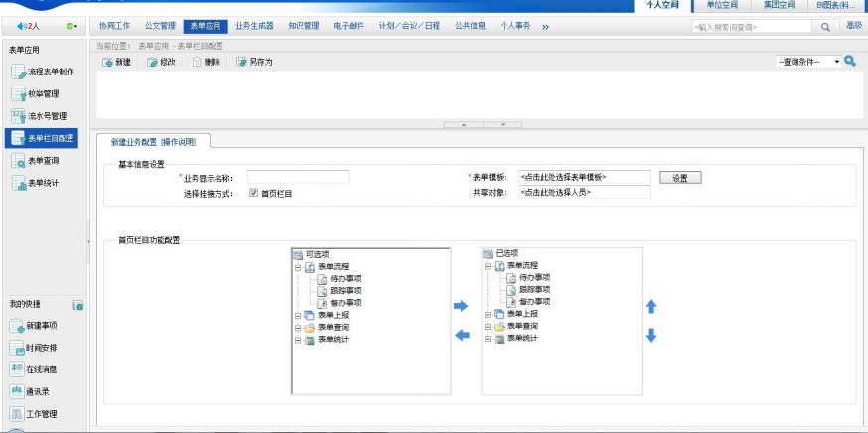Open the 计划/会议/日程 menu
This screenshot has width=868, height=433.
(409, 26)
